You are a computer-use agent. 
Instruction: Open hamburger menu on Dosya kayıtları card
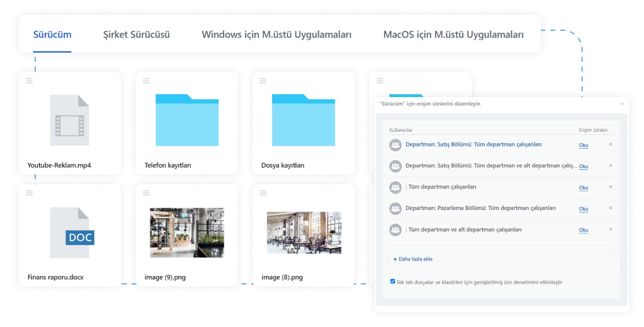[263, 81]
